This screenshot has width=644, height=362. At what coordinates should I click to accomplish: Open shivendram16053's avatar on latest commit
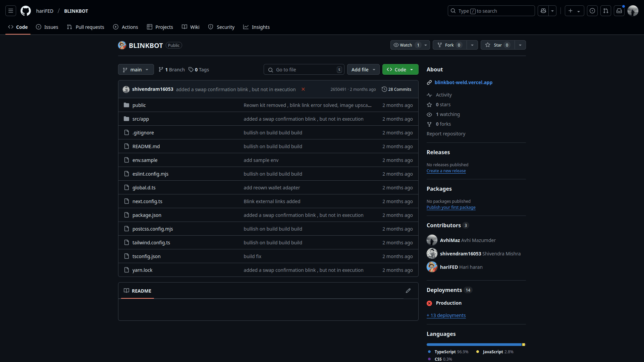click(x=126, y=89)
